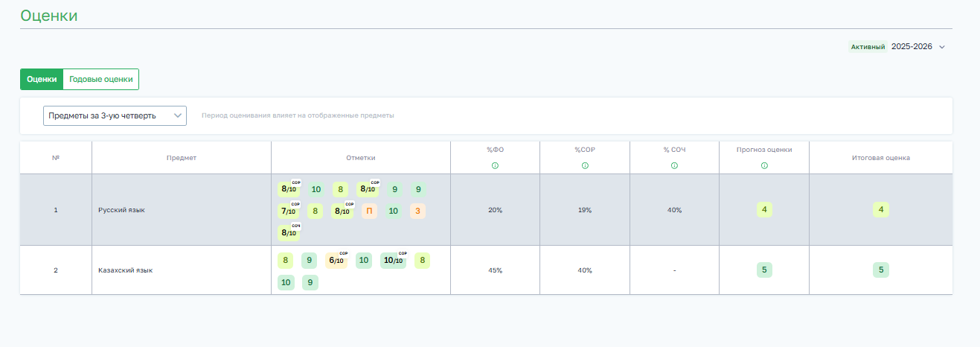Click the Русский язык subject name
Image resolution: width=980 pixels, height=347 pixels.
(x=121, y=210)
